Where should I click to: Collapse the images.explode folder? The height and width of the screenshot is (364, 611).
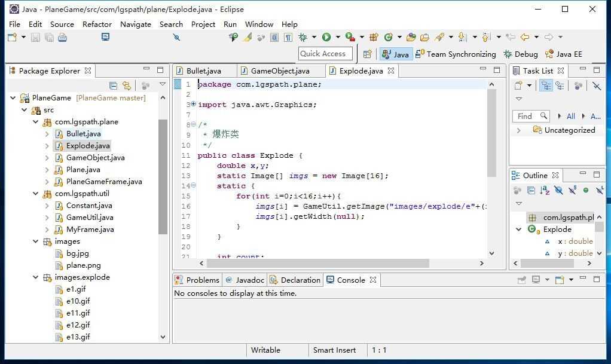point(36,277)
